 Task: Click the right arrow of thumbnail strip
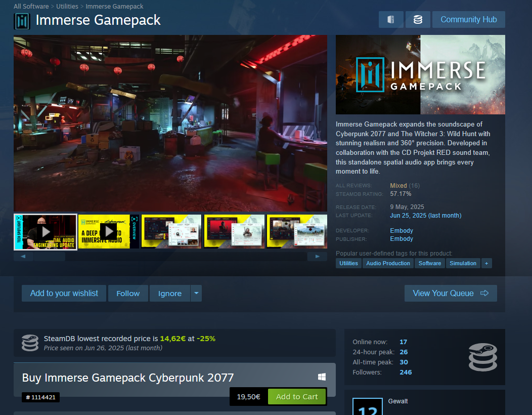(317, 257)
